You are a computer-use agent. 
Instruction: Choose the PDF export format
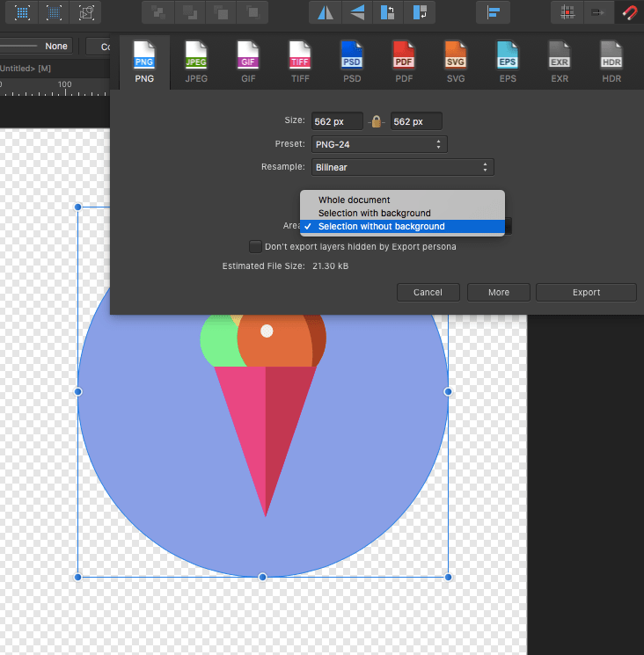[404, 62]
